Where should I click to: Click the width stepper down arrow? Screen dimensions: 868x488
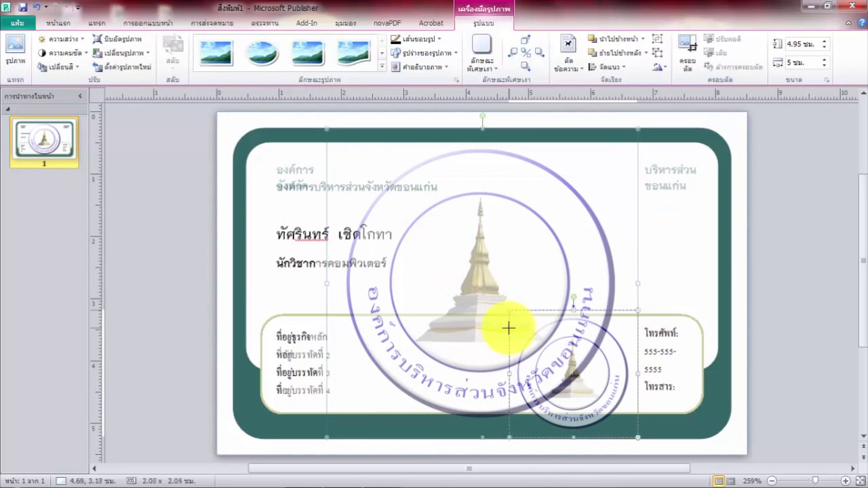click(x=824, y=65)
